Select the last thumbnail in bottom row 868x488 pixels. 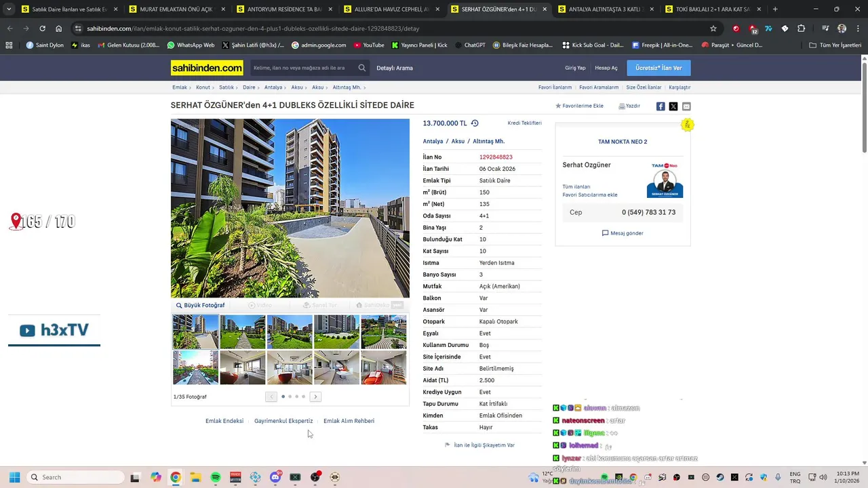[384, 367]
